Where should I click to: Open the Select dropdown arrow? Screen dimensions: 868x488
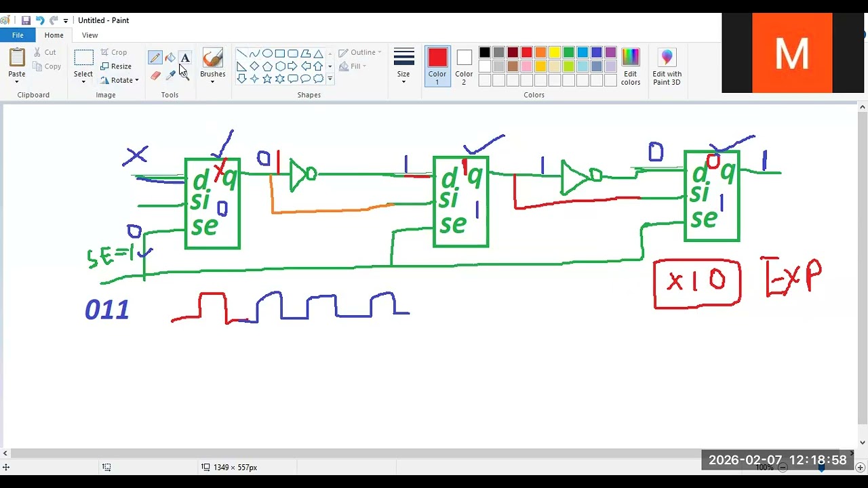click(83, 82)
